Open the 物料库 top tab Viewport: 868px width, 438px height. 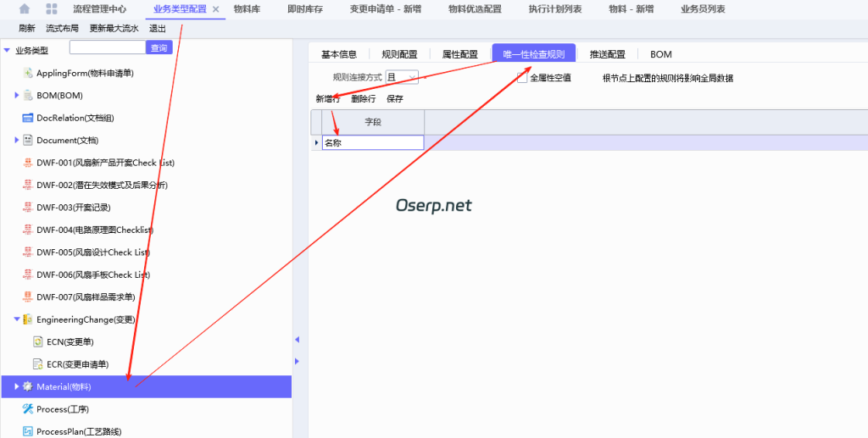(247, 8)
